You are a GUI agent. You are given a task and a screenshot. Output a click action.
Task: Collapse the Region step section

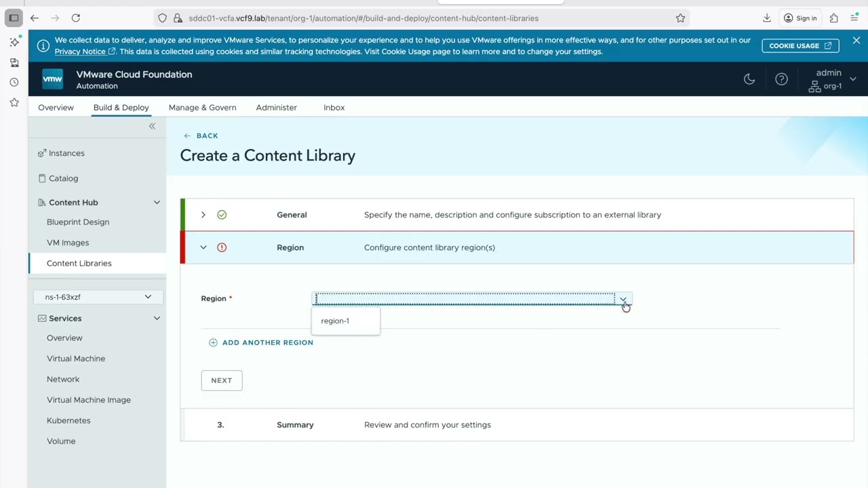203,247
